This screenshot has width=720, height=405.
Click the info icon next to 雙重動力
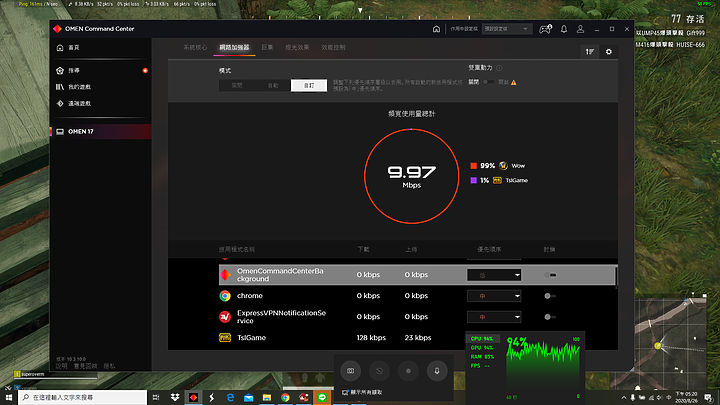499,68
